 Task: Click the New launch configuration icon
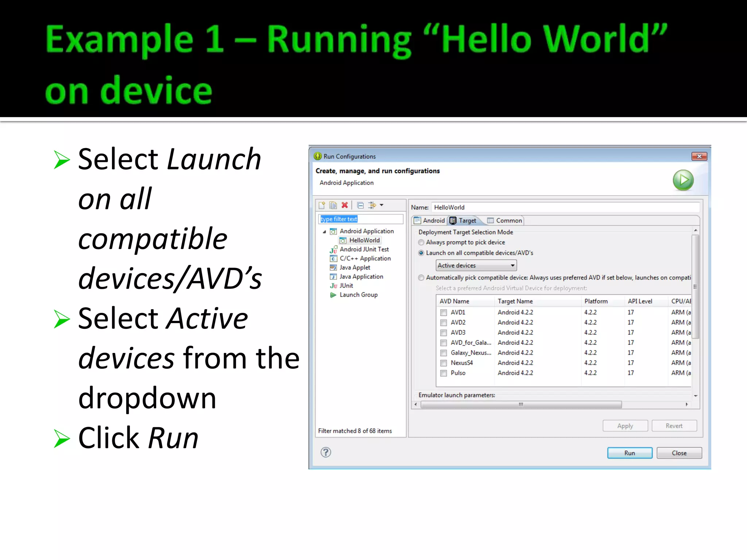coord(322,205)
